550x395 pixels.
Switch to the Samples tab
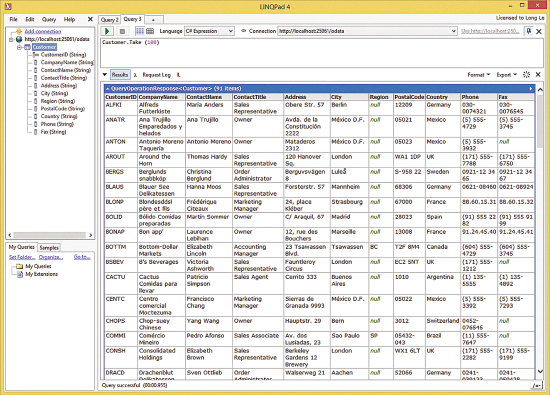pyautogui.click(x=49, y=248)
